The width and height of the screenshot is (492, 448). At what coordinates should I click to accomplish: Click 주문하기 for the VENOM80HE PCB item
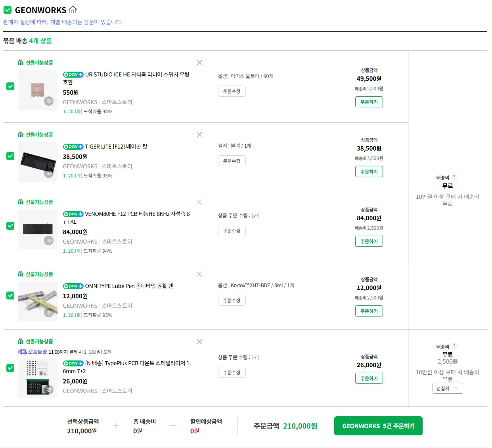(369, 241)
